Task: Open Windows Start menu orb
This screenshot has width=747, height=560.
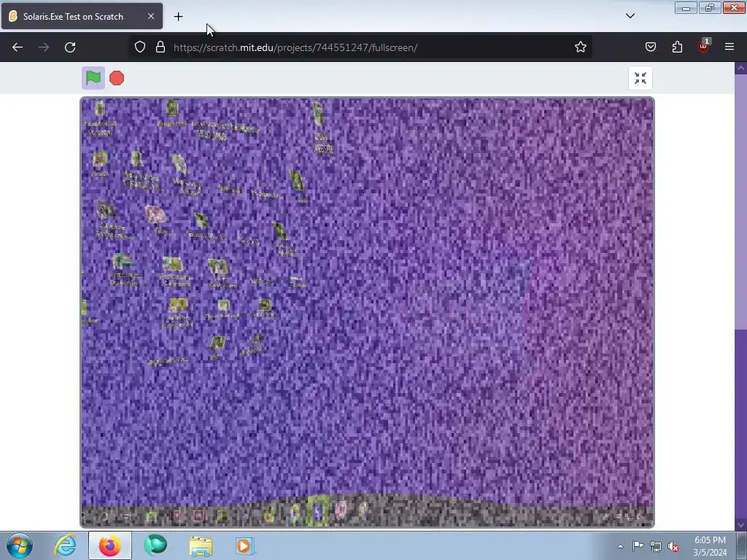Action: (x=20, y=545)
